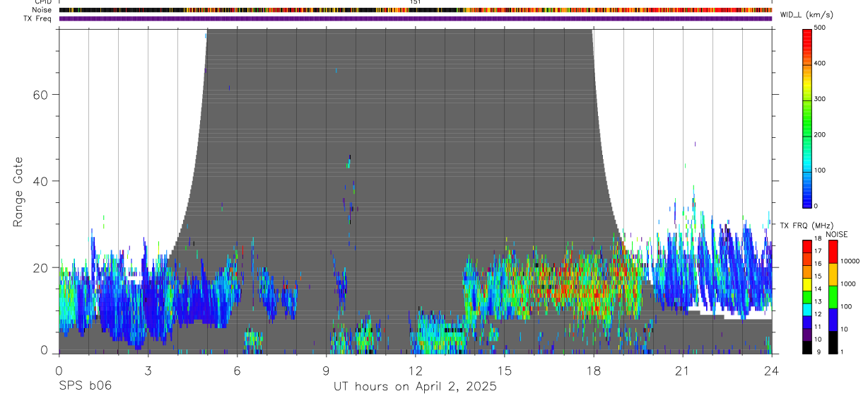This screenshot has height=401, width=868.
Task: Click the Noise color strip above the plot
Action: (x=416, y=10)
